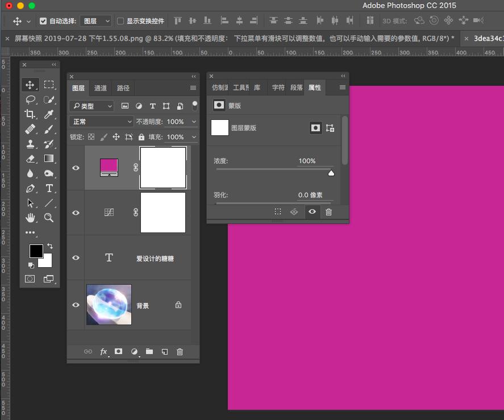The width and height of the screenshot is (504, 420).
Task: Hide the 背景 layer
Action: [76, 305]
